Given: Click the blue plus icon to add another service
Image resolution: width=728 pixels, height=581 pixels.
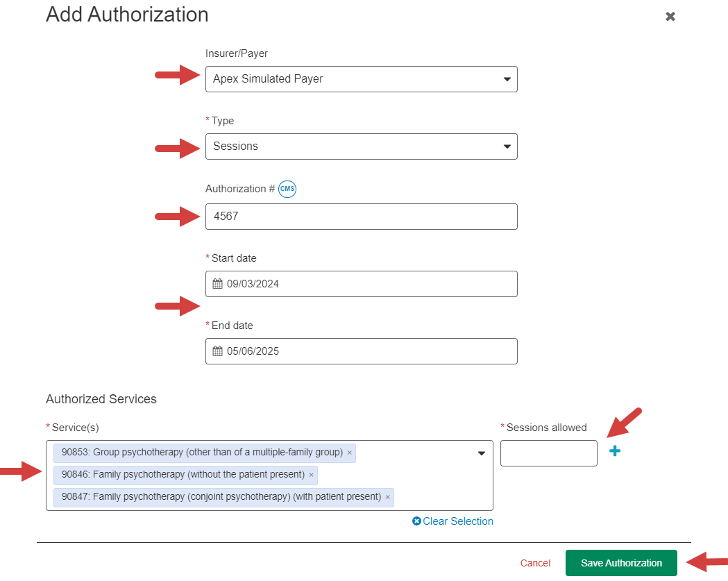Looking at the screenshot, I should click(613, 451).
